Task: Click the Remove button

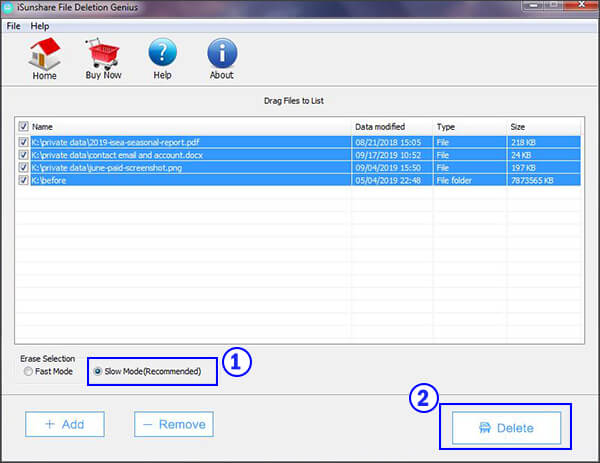Action: [x=174, y=424]
